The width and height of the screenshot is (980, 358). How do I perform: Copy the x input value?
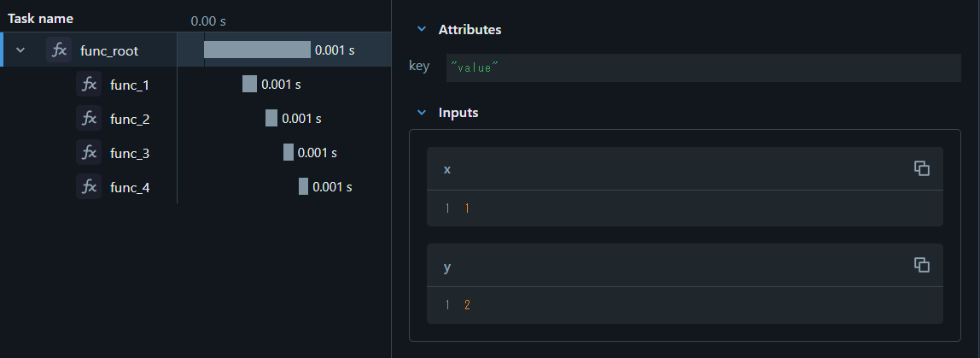tap(922, 168)
